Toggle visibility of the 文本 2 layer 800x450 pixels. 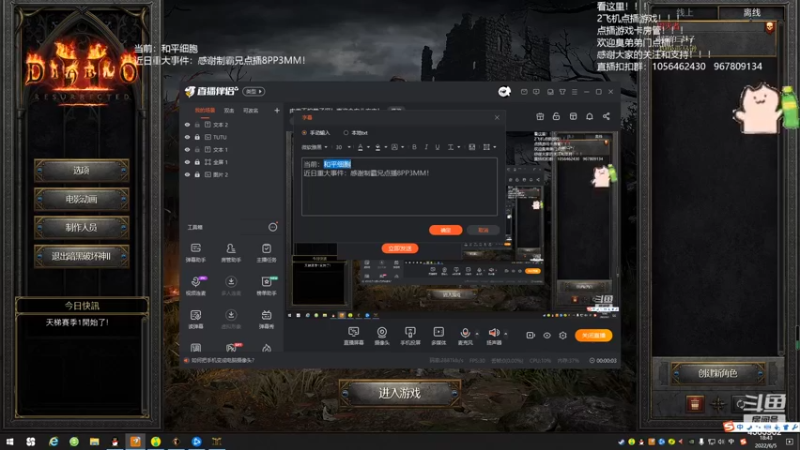click(187, 124)
